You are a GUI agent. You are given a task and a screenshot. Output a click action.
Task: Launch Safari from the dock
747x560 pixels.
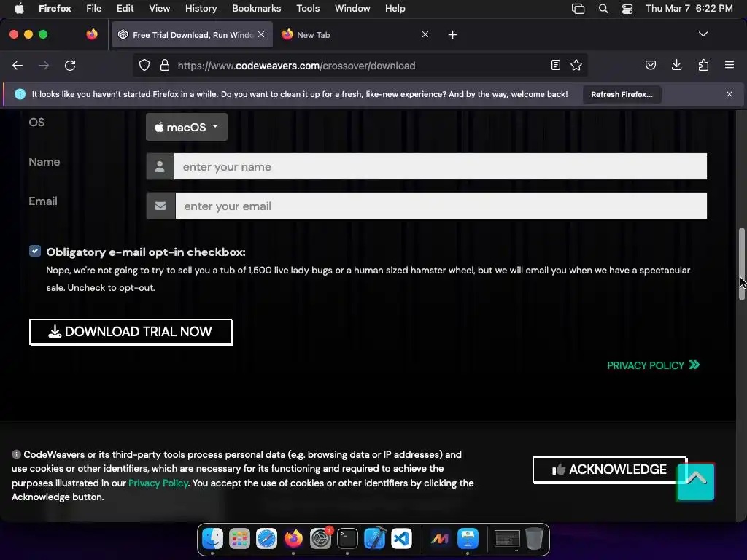[266, 539]
